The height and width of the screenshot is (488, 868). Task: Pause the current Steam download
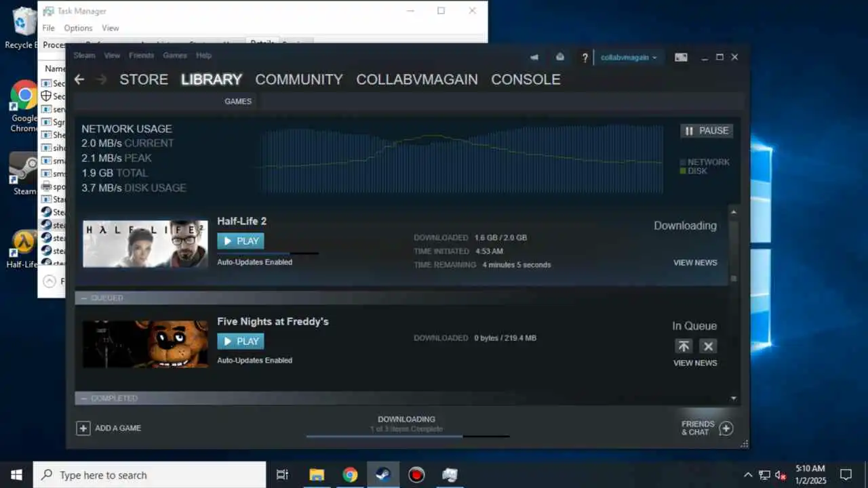pos(707,131)
